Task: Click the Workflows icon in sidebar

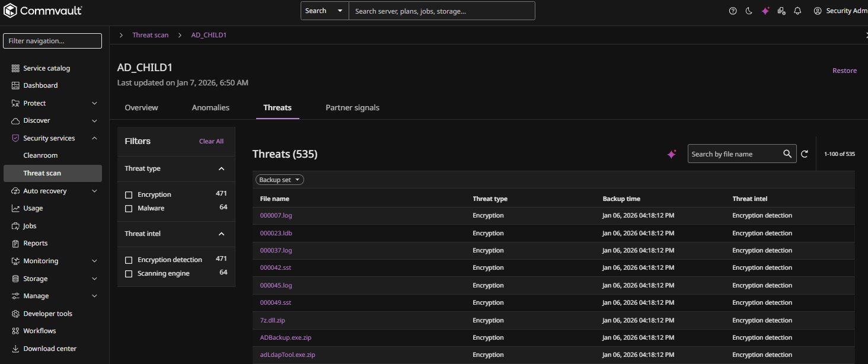Action: point(15,331)
